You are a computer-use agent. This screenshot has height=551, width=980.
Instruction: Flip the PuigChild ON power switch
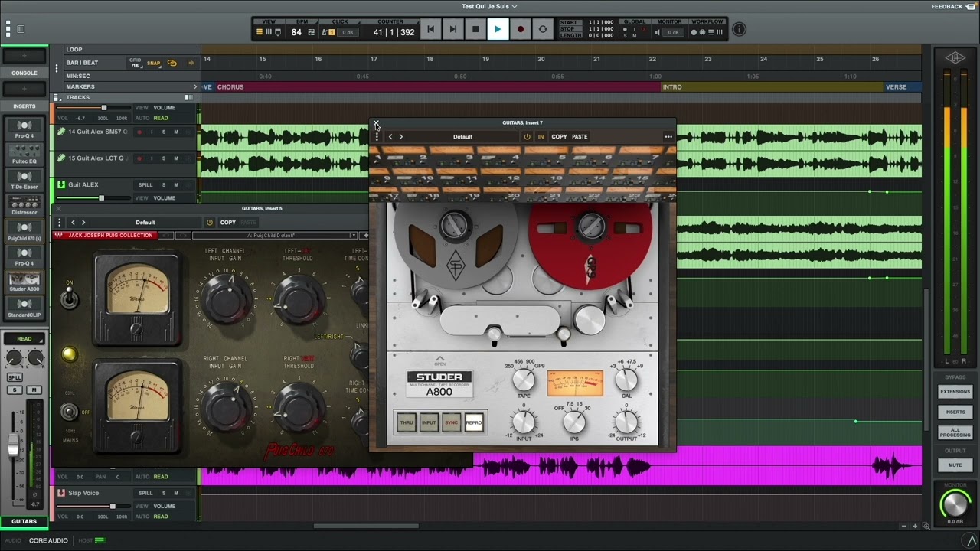point(70,298)
